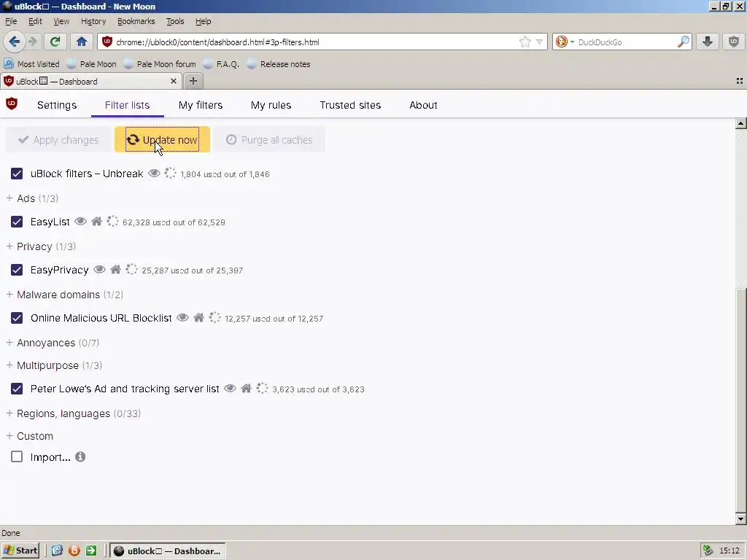Open the Pale Moon forum bookmark
747x560 pixels.
pos(160,64)
